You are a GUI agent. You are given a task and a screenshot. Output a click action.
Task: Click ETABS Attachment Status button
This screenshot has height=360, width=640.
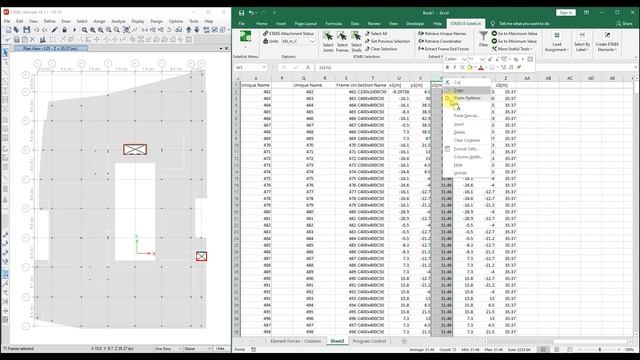[x=289, y=33]
